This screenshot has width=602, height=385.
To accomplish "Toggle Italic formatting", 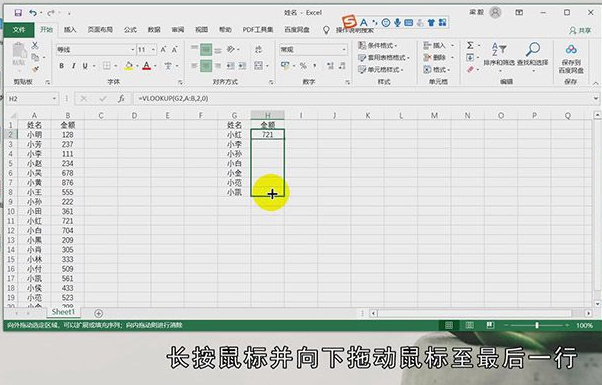I will point(73,66).
